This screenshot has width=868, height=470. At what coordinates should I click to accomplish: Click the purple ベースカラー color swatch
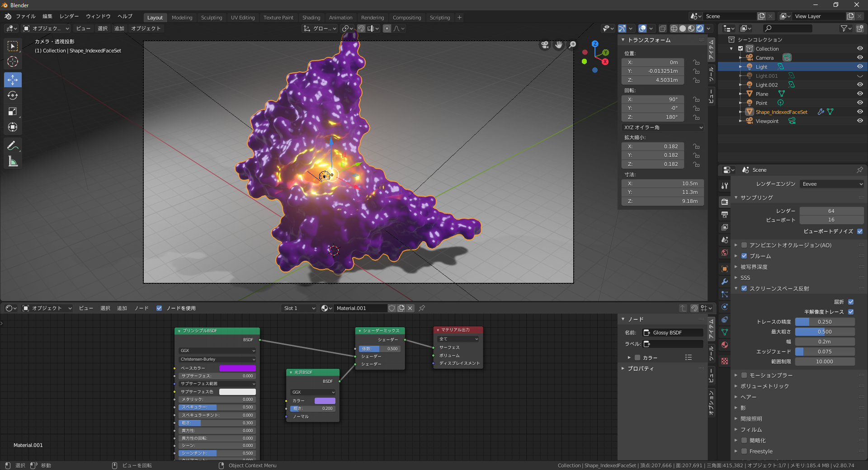coord(237,368)
